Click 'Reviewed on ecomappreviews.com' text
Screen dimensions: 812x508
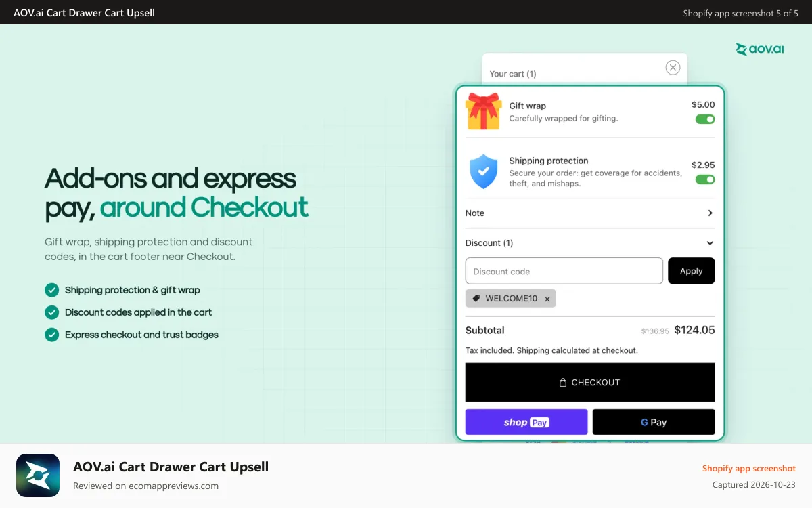pos(145,486)
